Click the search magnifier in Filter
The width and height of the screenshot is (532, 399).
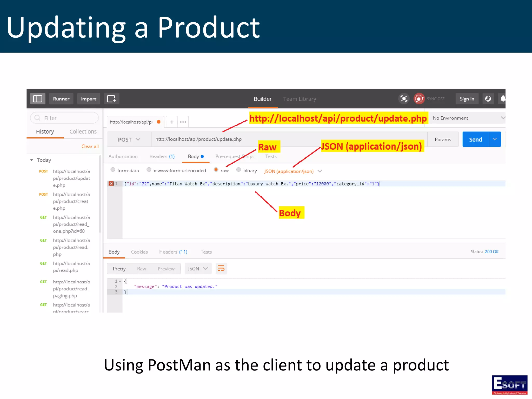pyautogui.click(x=37, y=118)
